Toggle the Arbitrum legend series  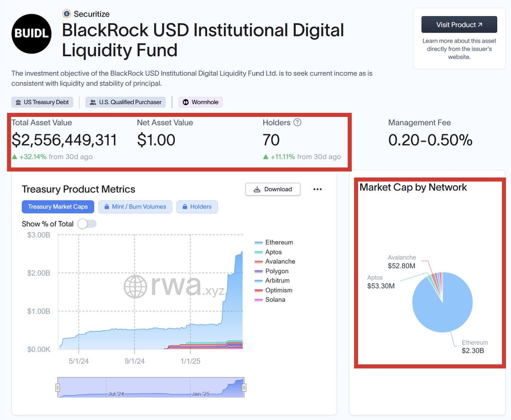272,280
